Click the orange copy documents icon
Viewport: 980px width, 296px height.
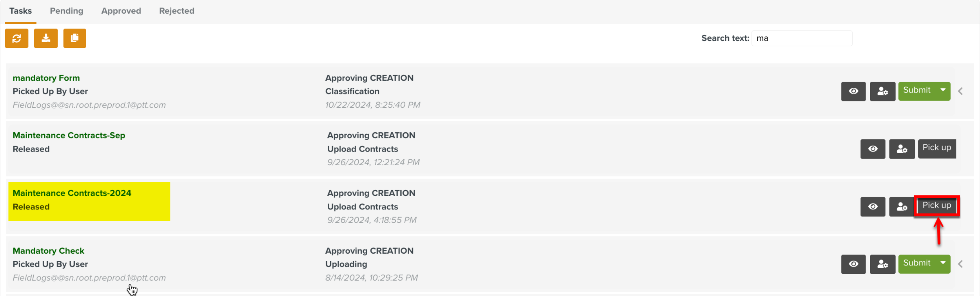coord(74,38)
